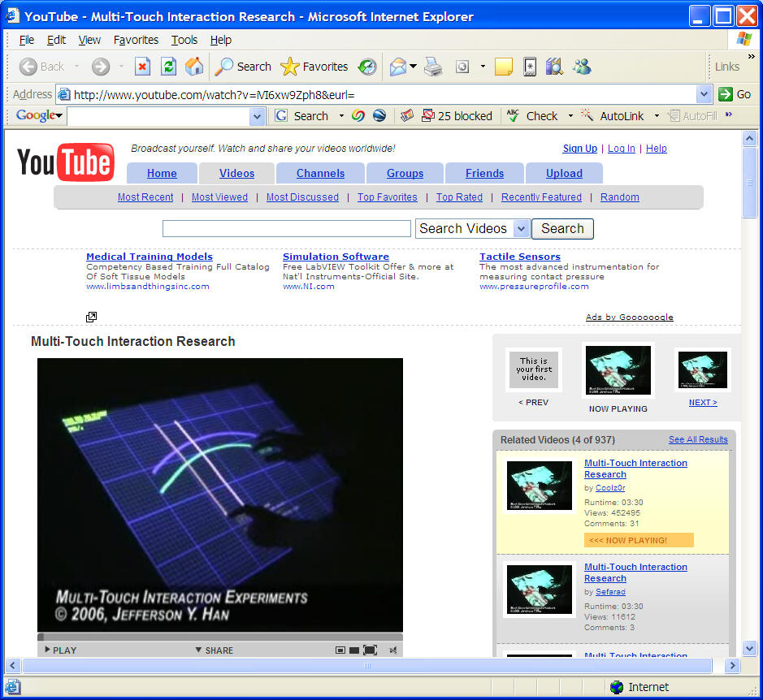Click the Forward arrow toolbar button
The width and height of the screenshot is (763, 700).
[101, 66]
